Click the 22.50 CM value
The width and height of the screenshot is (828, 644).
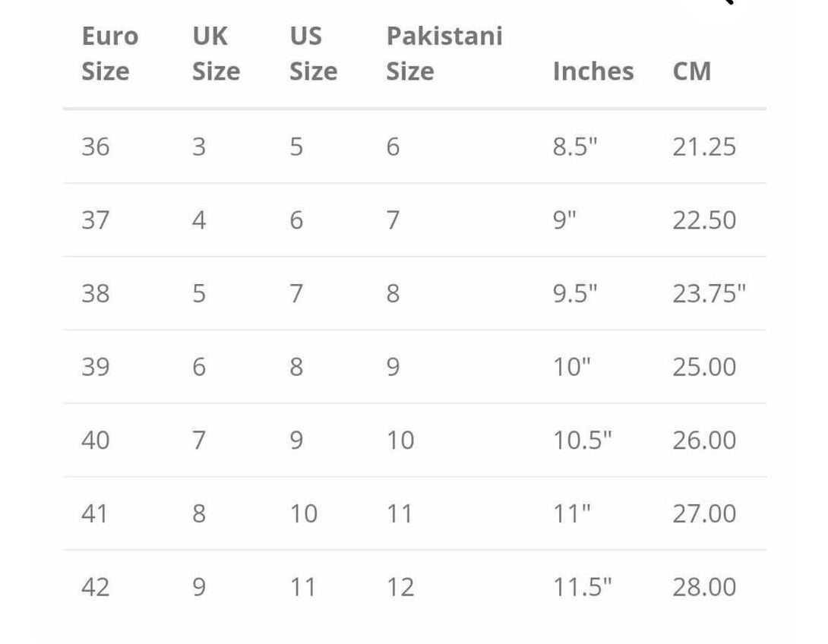click(x=703, y=220)
